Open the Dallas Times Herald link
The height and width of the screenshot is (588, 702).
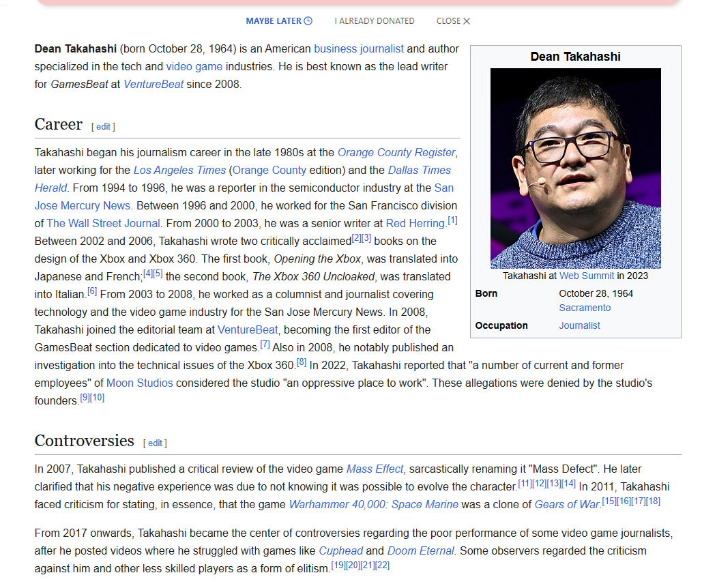[x=419, y=171]
